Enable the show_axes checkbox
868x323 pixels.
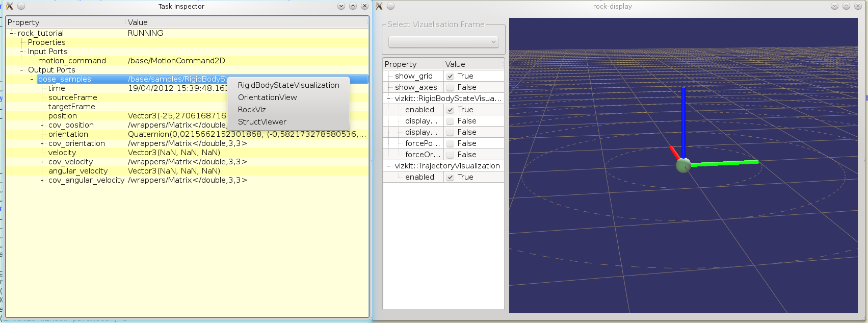tap(450, 87)
